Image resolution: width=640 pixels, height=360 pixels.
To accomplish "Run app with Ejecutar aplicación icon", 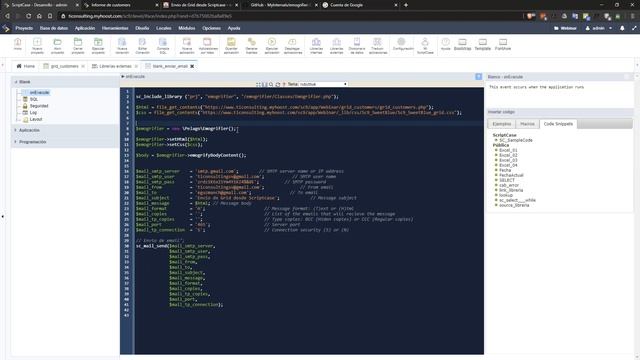I will coord(272,46).
